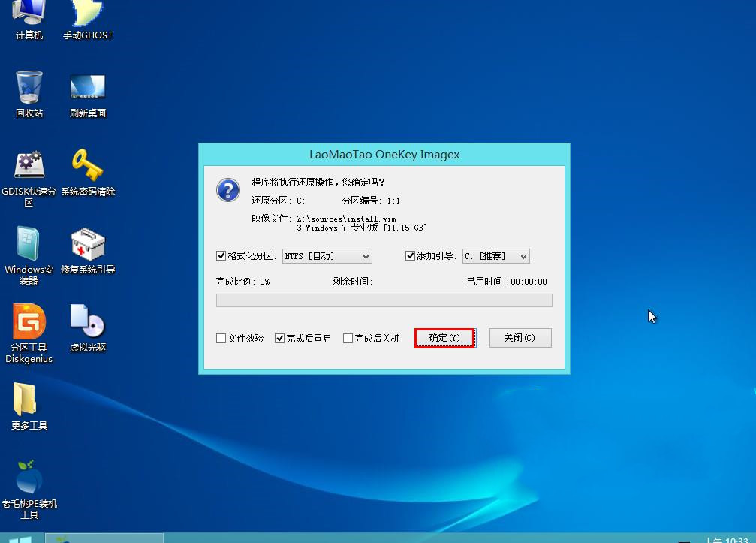Launch 虚拟光驱 disc icon

(87, 328)
